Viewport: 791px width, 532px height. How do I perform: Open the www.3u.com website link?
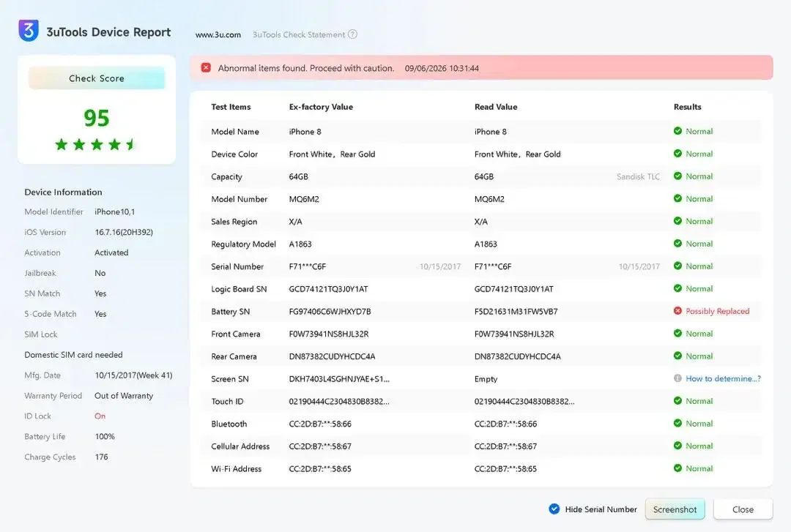coord(218,35)
